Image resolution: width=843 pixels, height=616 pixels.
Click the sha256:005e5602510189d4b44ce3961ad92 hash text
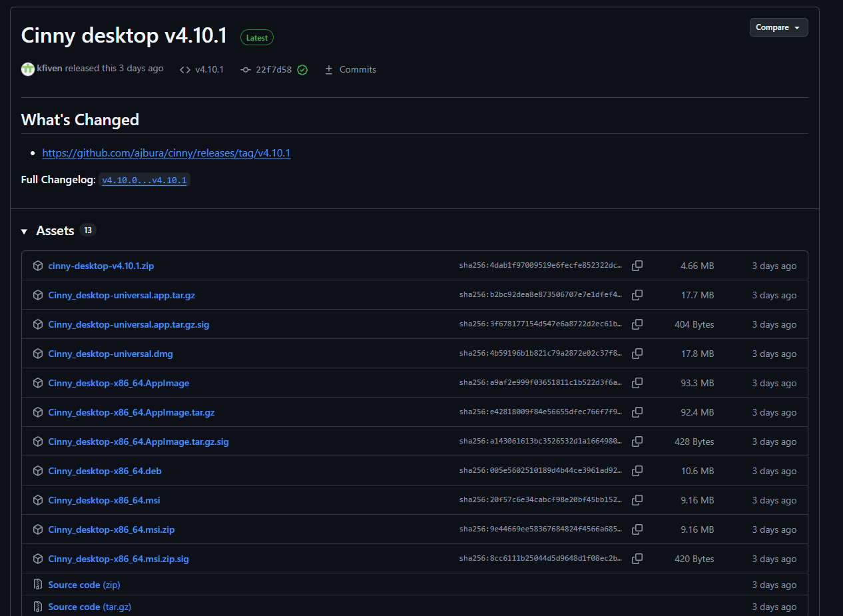click(x=541, y=471)
